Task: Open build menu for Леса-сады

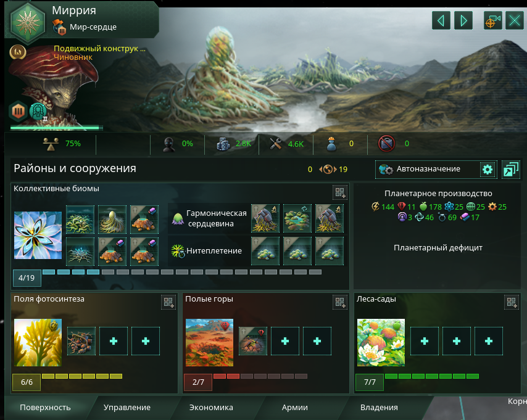Action: click(512, 302)
